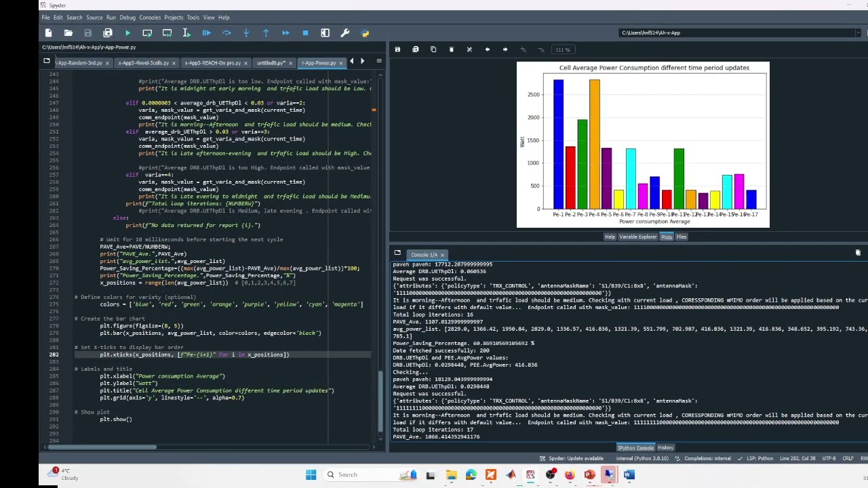Open file with the folder icon
The width and height of the screenshot is (868, 488).
68,33
